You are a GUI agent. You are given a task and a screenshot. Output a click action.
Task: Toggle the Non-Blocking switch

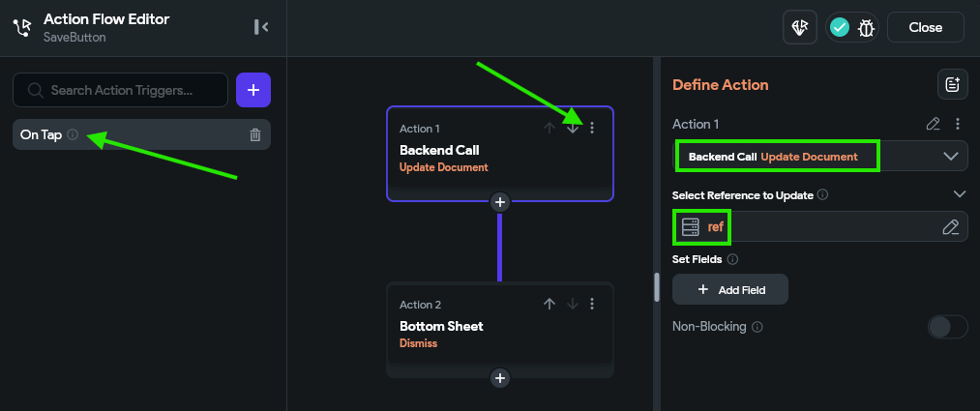point(947,327)
